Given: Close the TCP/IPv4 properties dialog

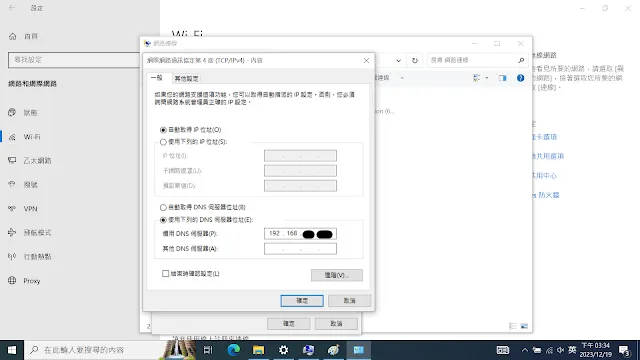Looking at the screenshot, I should (366, 60).
